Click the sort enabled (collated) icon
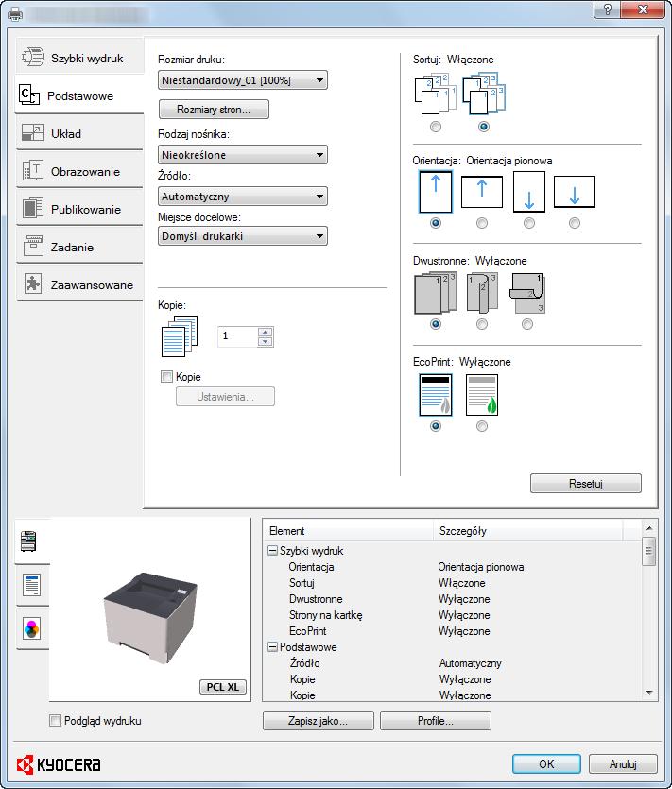This screenshot has height=789, width=672. tap(483, 94)
